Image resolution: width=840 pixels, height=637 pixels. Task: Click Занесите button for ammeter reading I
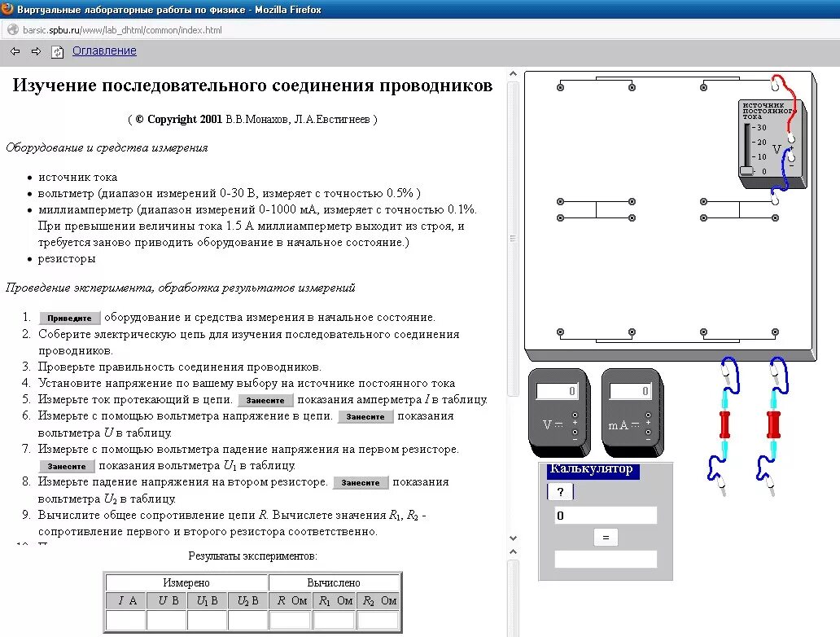click(265, 401)
